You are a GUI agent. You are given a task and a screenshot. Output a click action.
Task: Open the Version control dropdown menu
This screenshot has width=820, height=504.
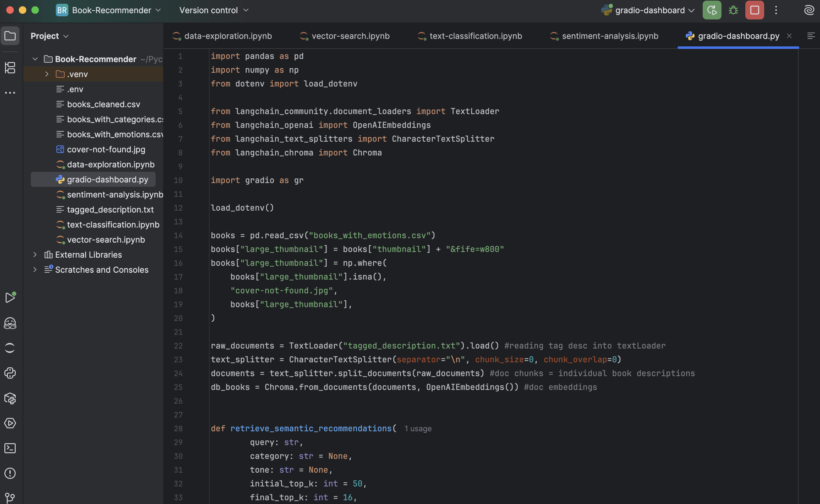[214, 10]
